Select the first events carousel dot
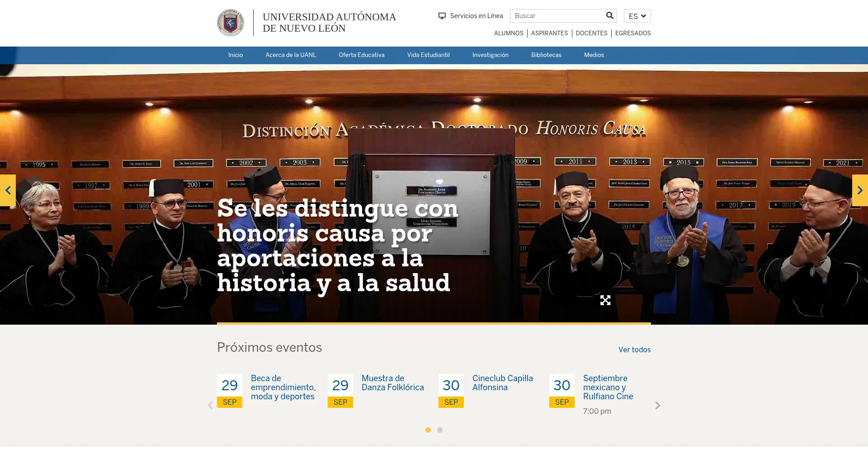 pyautogui.click(x=428, y=430)
